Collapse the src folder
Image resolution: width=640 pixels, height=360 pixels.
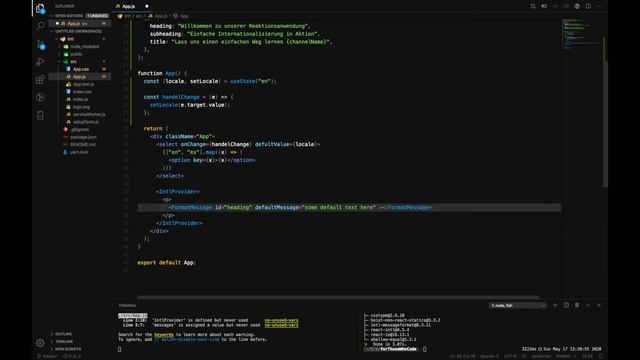pyautogui.click(x=81, y=62)
